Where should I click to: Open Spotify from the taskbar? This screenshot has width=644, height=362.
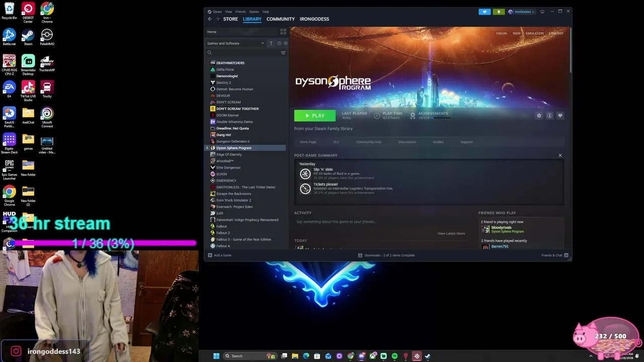394,356
